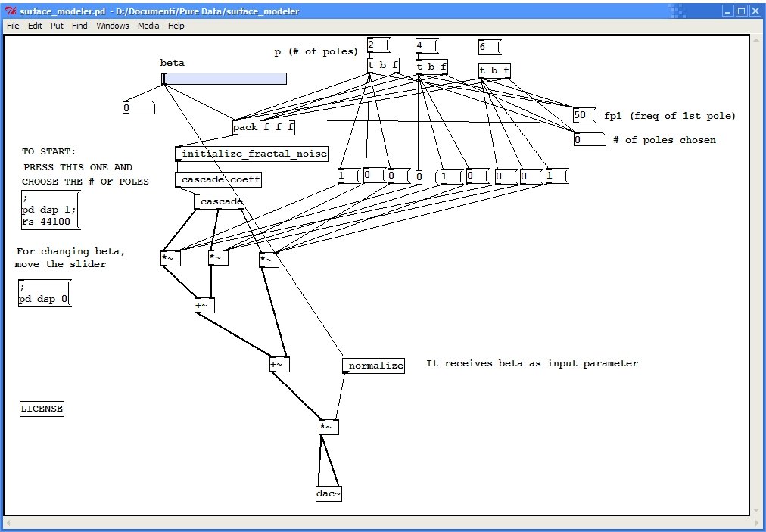Click the horizontal scrollbar left arrow
The height and width of the screenshot is (532, 766).
pyautogui.click(x=8, y=523)
